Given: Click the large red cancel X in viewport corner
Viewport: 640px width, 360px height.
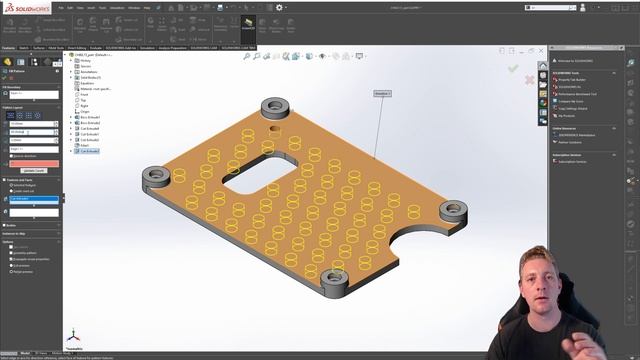Looking at the screenshot, I should click(530, 80).
